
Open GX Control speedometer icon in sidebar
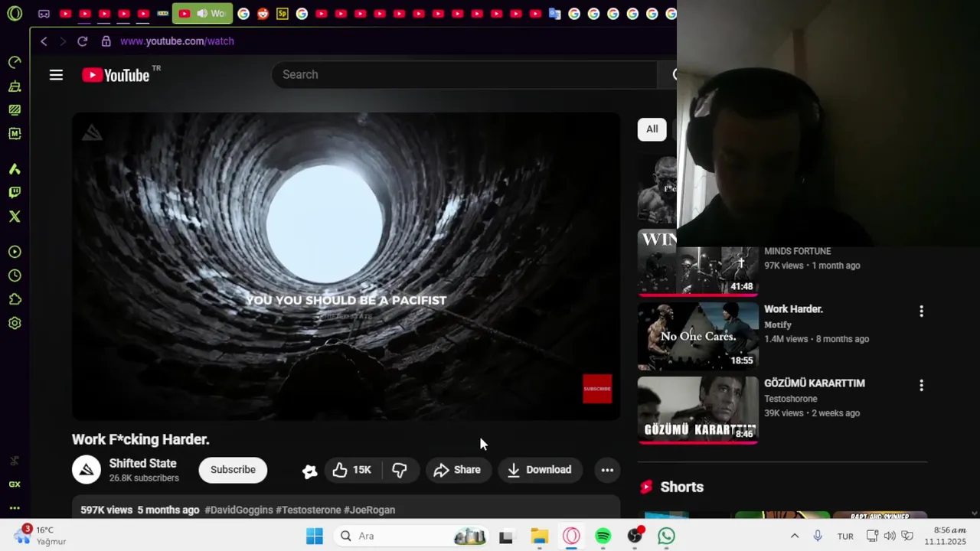tap(15, 62)
